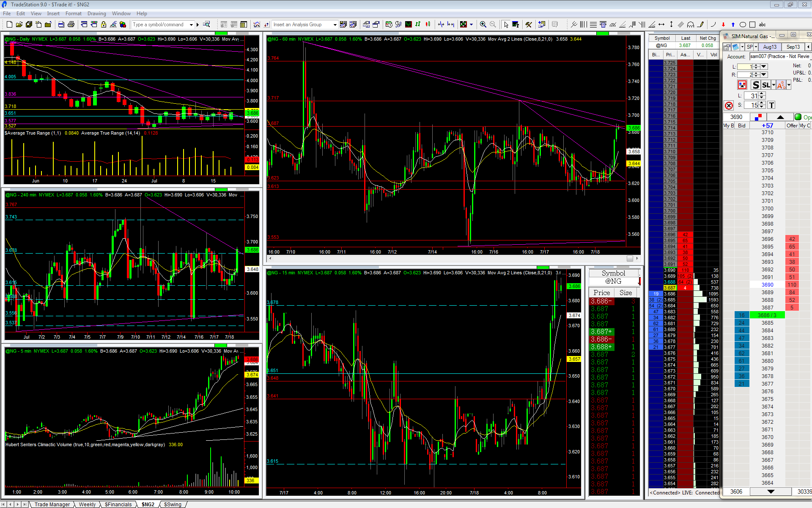Select the Rectangle drawing tool
This screenshot has height=508, width=812.
[752, 25]
